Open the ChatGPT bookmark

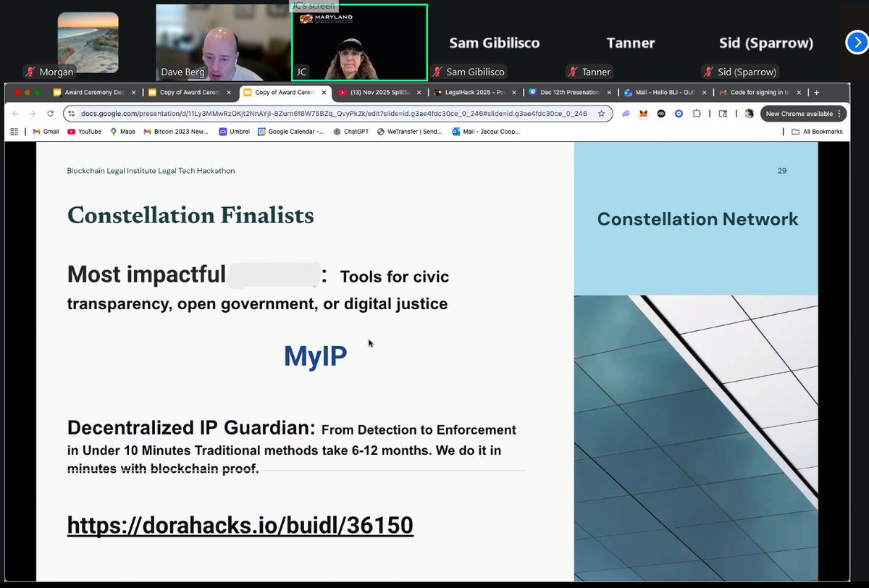[x=352, y=132]
